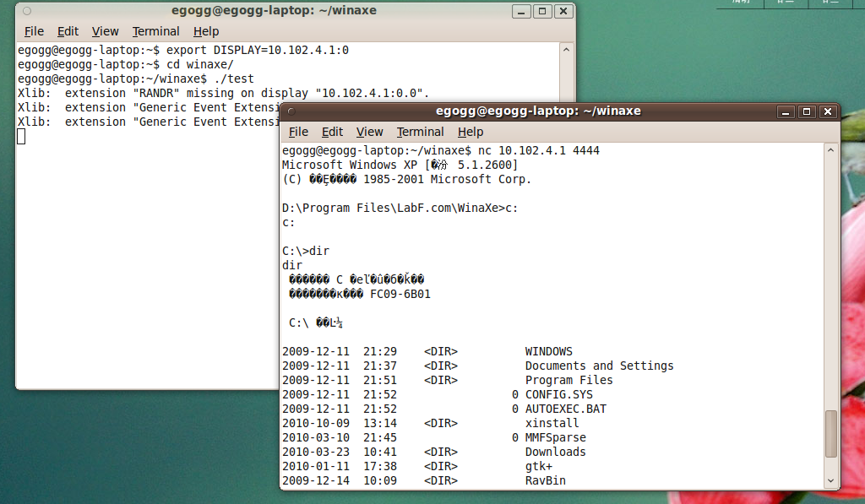Open Terminal menu in front terminal window
865x504 pixels.
pos(420,132)
